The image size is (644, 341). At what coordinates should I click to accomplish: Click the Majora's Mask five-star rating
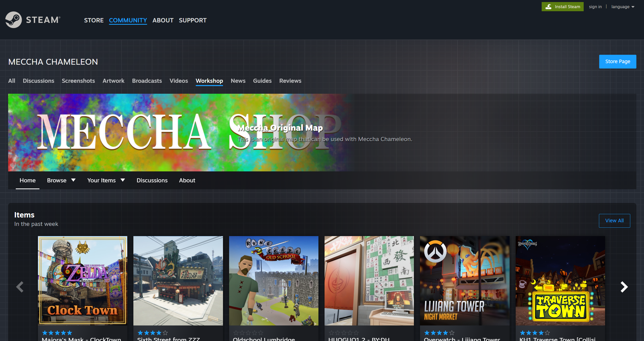coord(57,333)
